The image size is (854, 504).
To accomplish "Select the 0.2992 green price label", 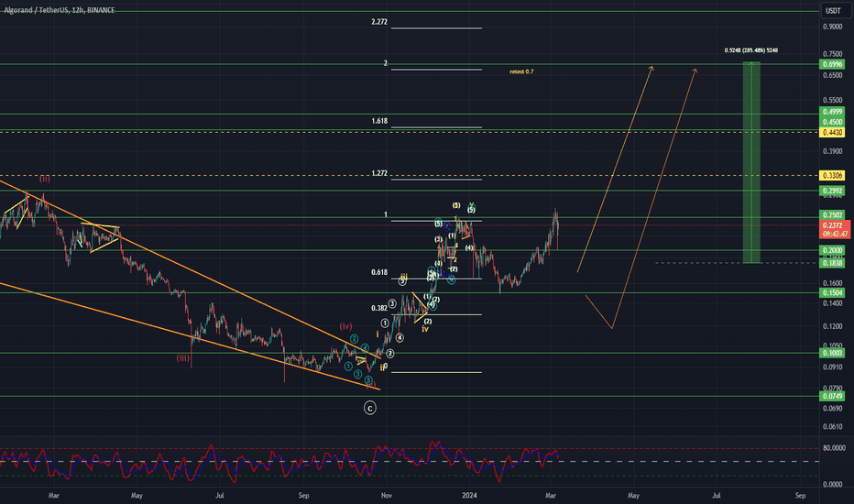I will 832,191.
